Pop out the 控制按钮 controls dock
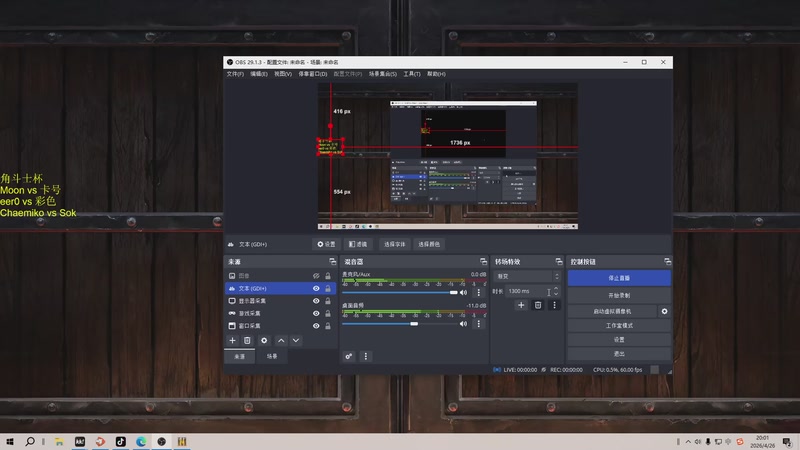800x450 pixels. tap(667, 262)
